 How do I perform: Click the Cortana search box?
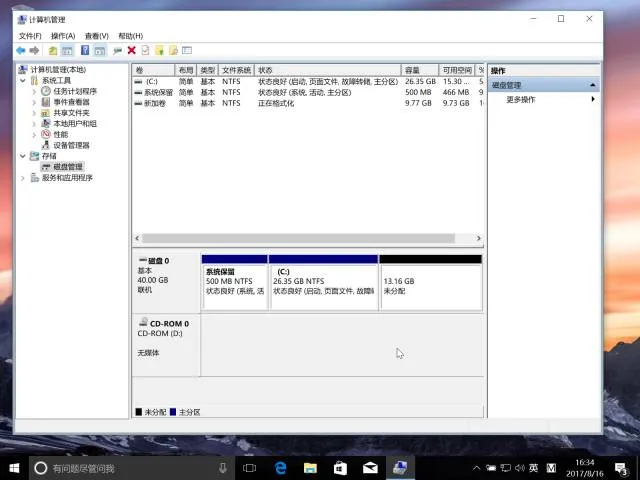click(x=131, y=468)
